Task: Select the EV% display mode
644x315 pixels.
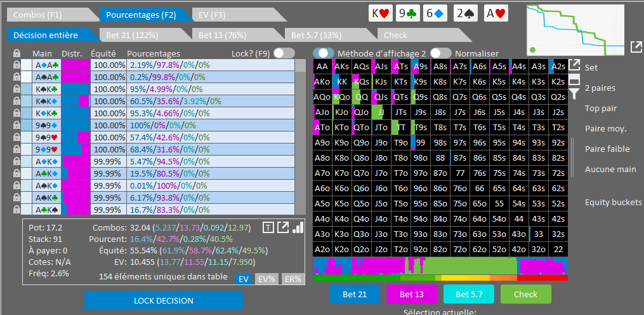Action: (266, 279)
